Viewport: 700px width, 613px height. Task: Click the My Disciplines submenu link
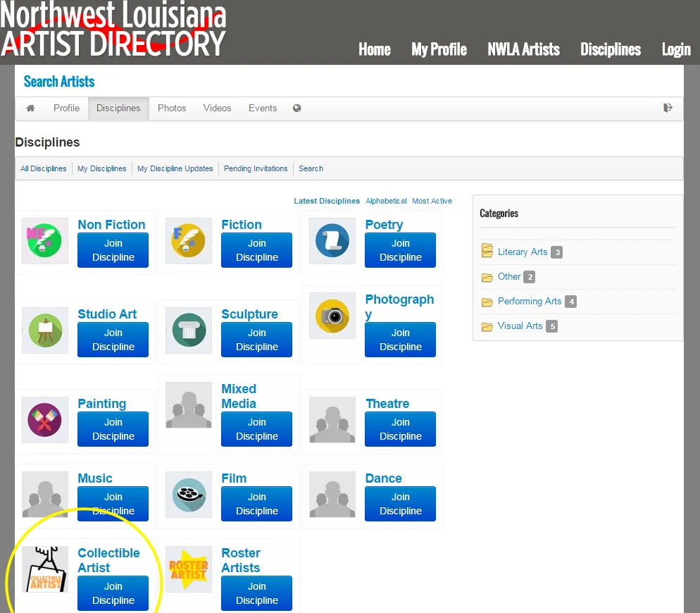pyautogui.click(x=102, y=168)
